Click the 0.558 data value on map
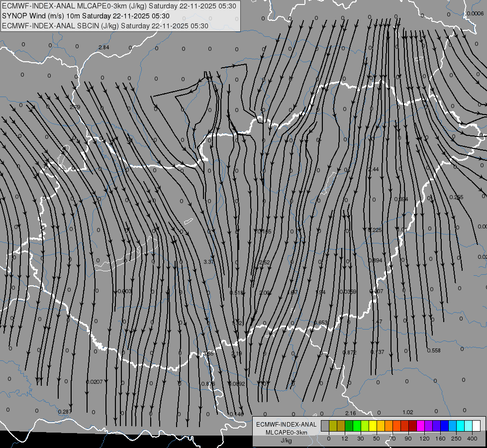Viewport: 487px width, 448px height. 434,350
